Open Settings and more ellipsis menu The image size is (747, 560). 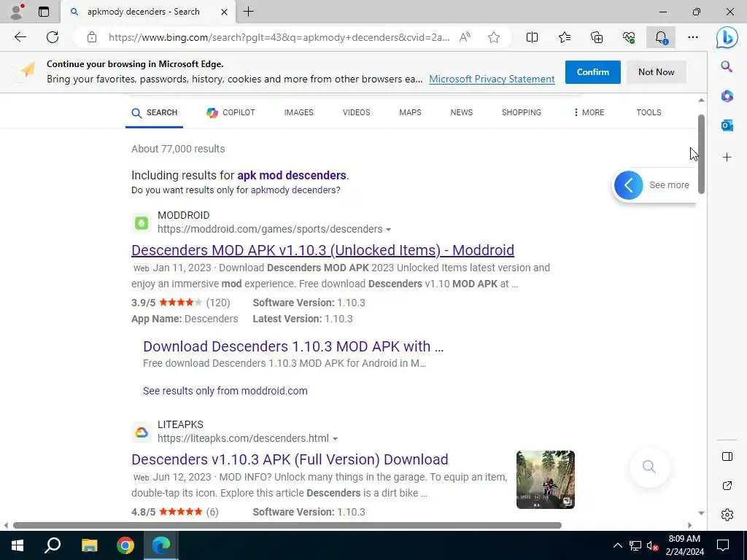click(693, 37)
